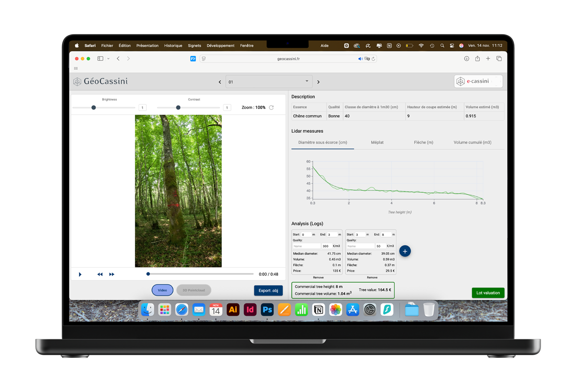Click the GéoCassini logo icon
The height and width of the screenshot is (392, 574).
(77, 81)
